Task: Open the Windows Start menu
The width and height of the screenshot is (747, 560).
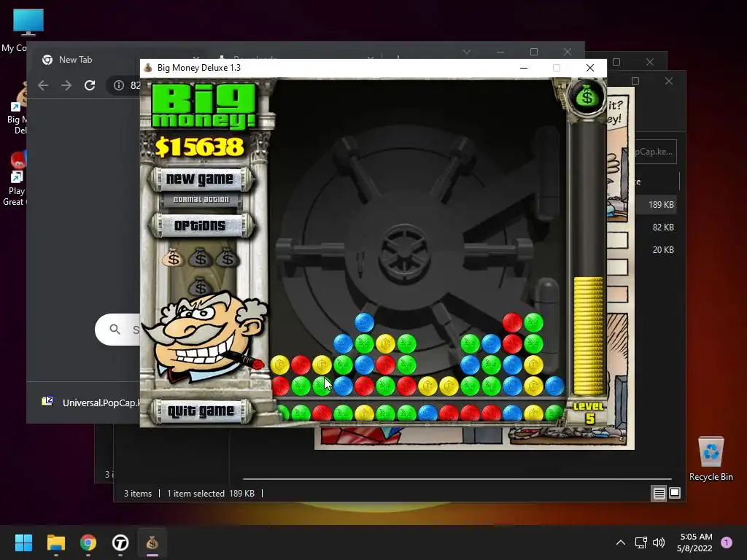Action: click(x=23, y=542)
